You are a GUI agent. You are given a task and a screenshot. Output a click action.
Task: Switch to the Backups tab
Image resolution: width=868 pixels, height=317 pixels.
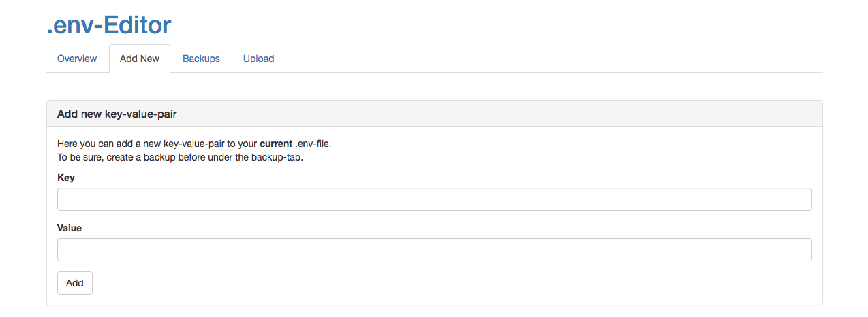click(x=201, y=59)
